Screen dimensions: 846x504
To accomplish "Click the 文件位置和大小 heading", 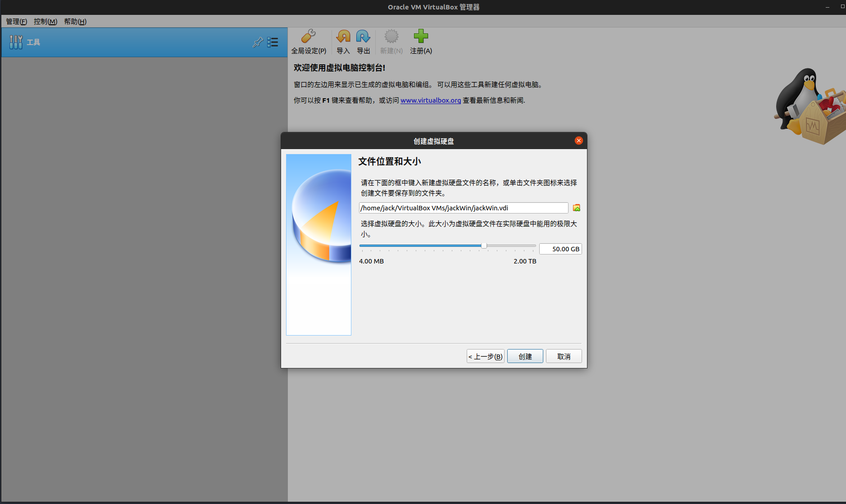I will (x=390, y=161).
